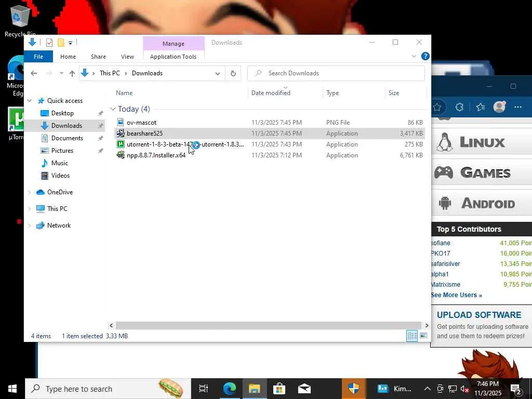Open recent locations dropdown arrow
The width and height of the screenshot is (532, 399).
coord(61,73)
